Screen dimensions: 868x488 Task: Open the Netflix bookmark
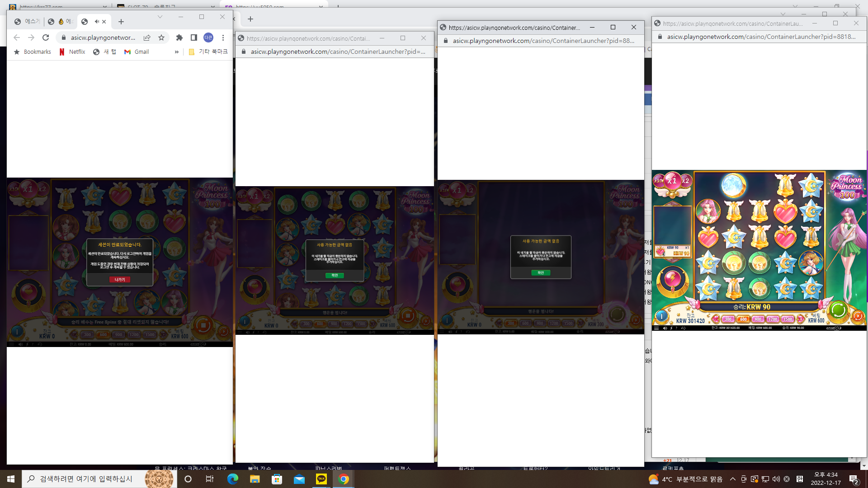[72, 52]
